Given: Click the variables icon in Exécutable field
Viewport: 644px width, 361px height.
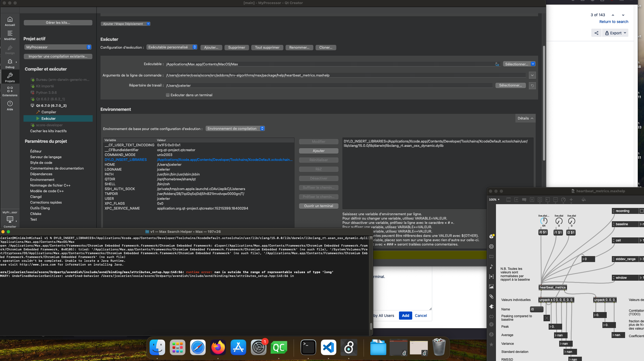Looking at the screenshot, I should pos(497,64).
